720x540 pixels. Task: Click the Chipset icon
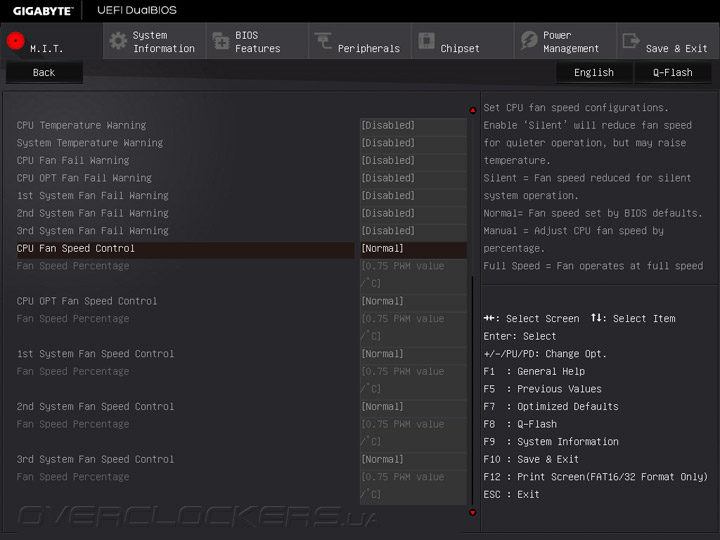point(426,40)
